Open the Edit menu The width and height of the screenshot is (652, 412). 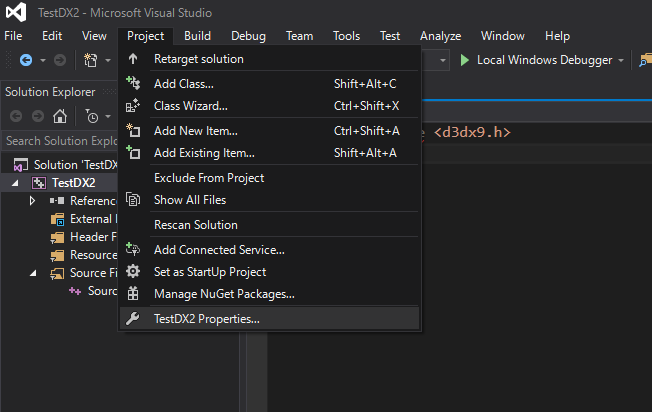coord(52,36)
